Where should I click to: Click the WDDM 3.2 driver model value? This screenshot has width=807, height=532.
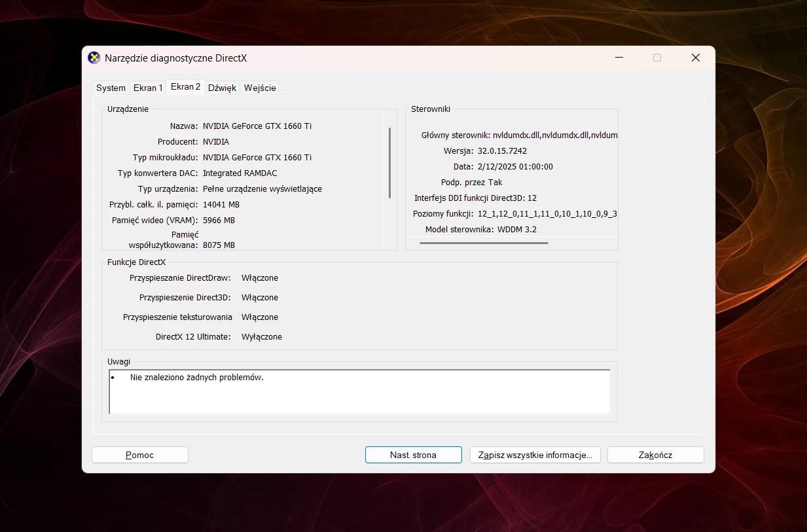click(x=517, y=229)
